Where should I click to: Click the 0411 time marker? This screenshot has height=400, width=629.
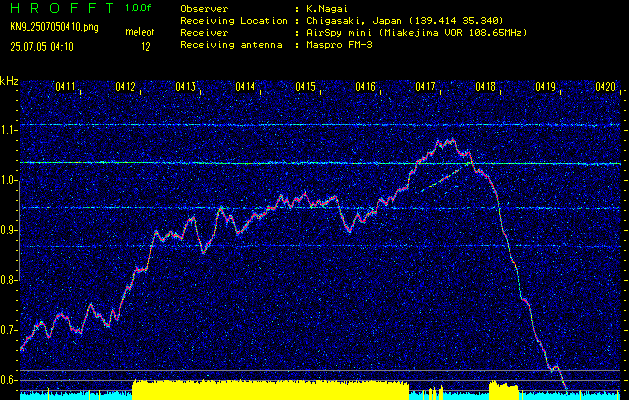(x=66, y=86)
